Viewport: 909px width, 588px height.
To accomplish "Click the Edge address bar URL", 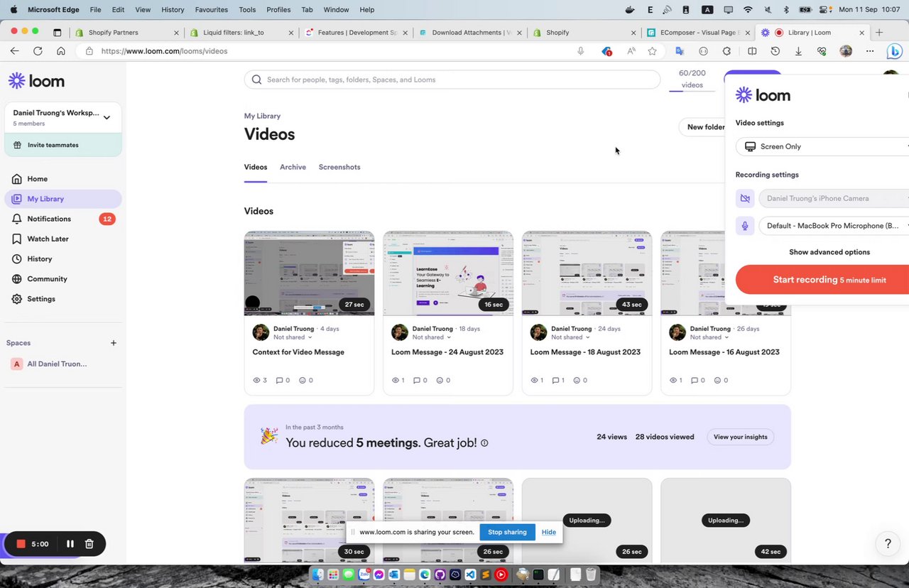I will click(164, 51).
